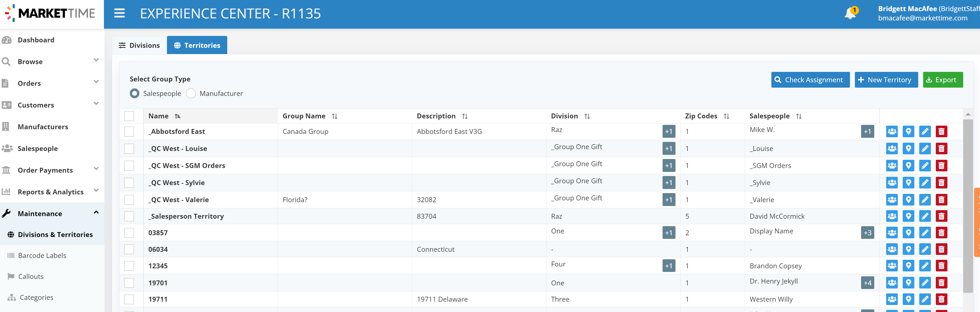980x312 pixels.
Task: Expand +3 salespeople for territory 03857
Action: tap(867, 233)
